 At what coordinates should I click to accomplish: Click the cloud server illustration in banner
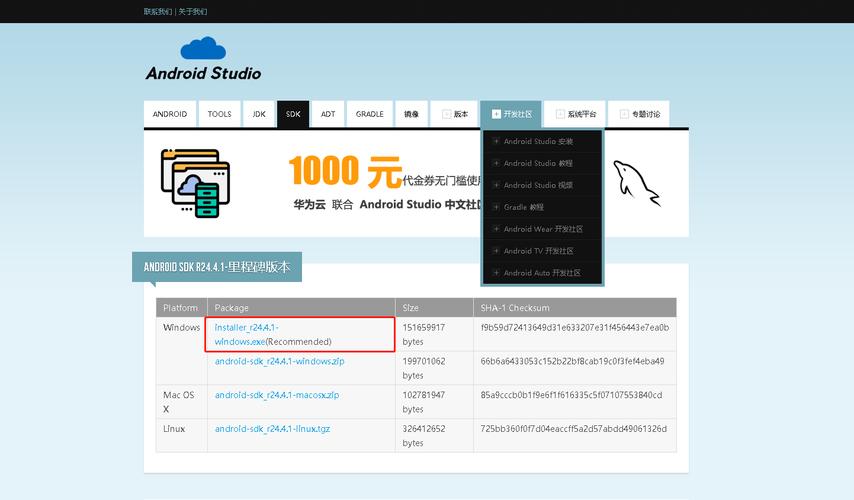point(196,184)
